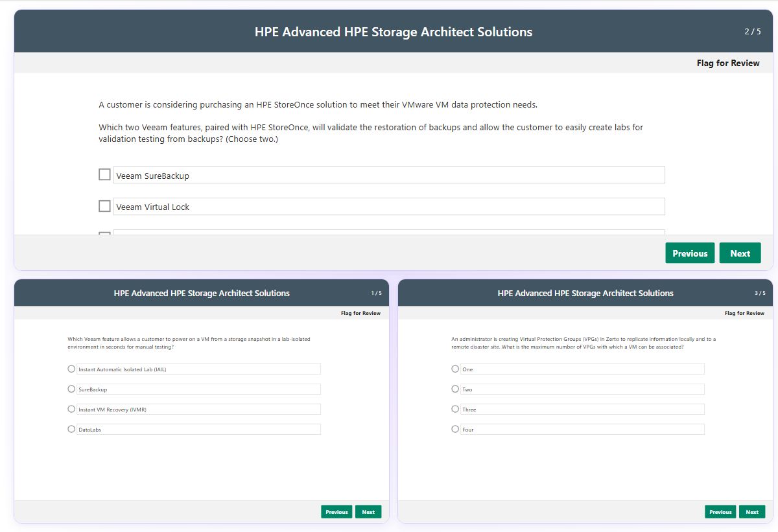Click the Four answer text box
This screenshot has height=532, width=778.
(582, 430)
